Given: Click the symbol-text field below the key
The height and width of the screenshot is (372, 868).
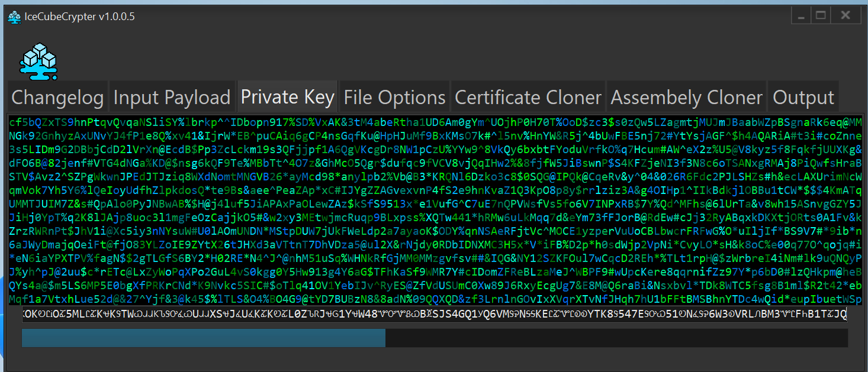Looking at the screenshot, I should pos(434,314).
